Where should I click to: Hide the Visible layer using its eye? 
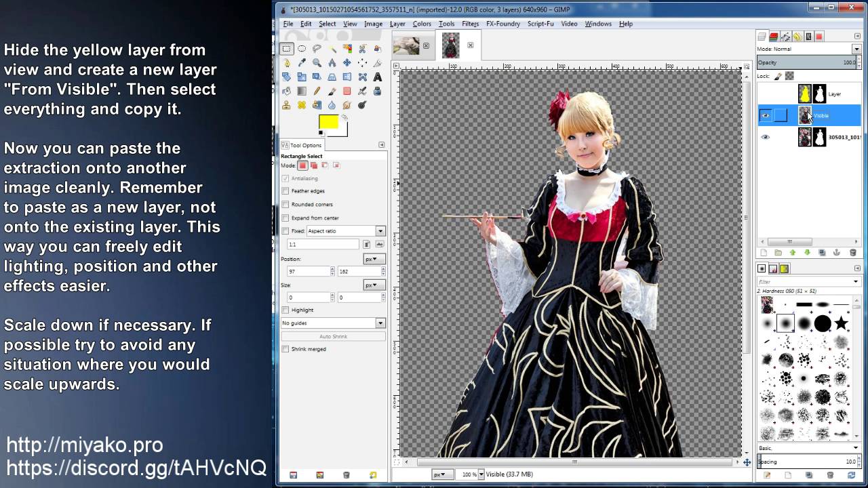click(x=765, y=116)
